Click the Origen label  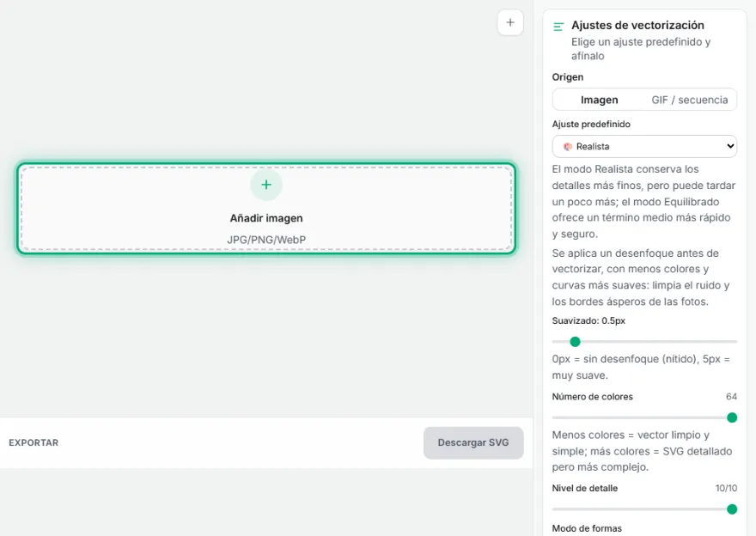tap(568, 77)
